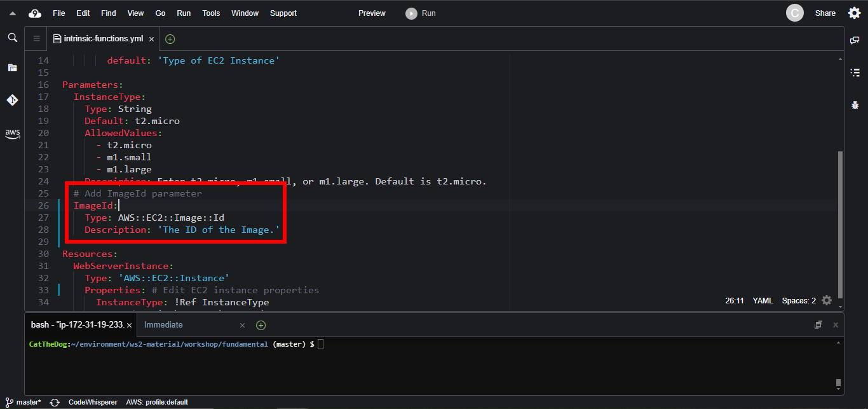Collapse the menu bar with top-left arrow
This screenshot has height=409, width=868.
coord(12,13)
